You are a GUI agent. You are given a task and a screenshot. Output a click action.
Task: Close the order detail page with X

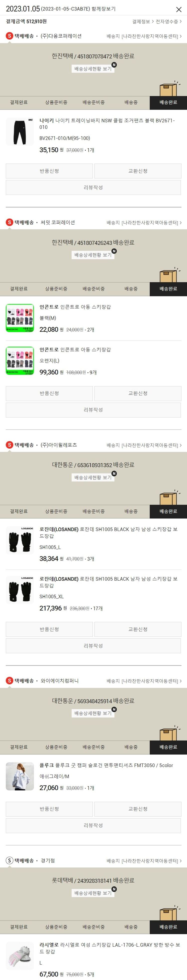[x=179, y=9]
